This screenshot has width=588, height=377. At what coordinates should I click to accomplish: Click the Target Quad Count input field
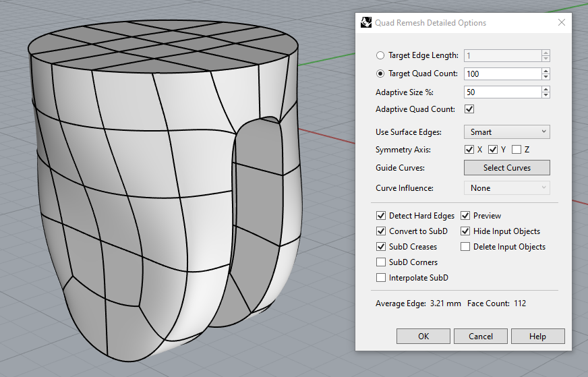tap(502, 74)
